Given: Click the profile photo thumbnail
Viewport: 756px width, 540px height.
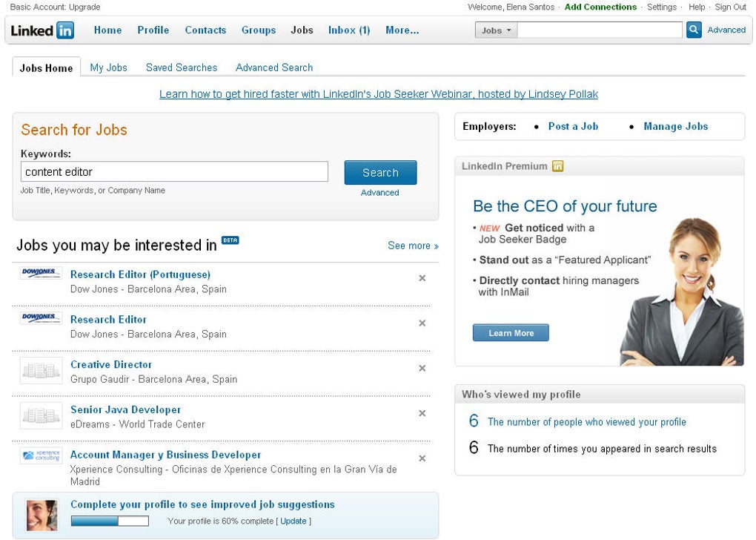Looking at the screenshot, I should coord(42,515).
